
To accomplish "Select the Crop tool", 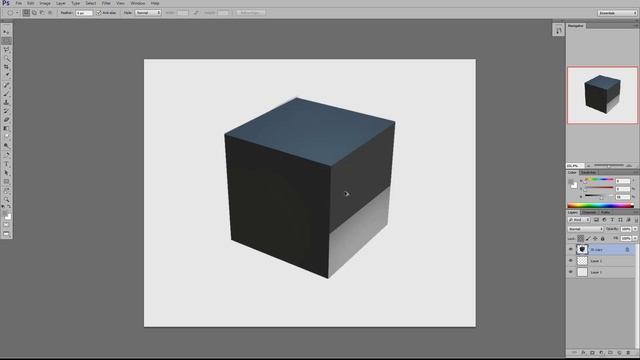I will coord(6,67).
